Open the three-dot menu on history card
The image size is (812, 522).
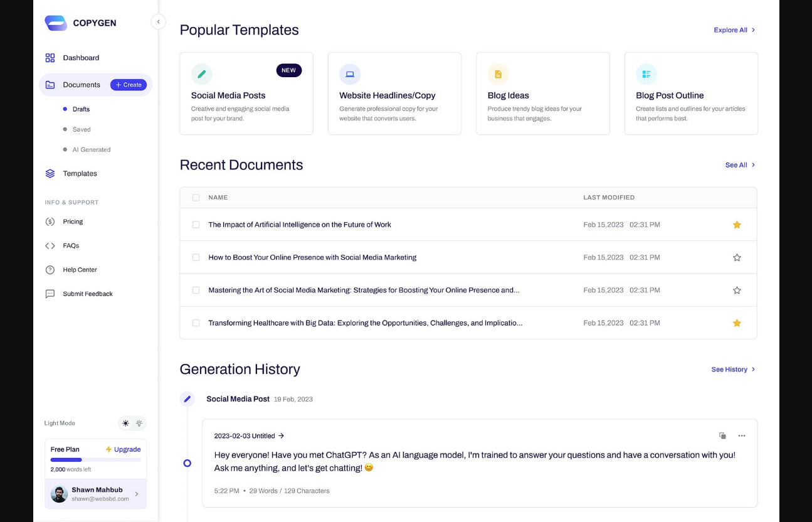742,435
